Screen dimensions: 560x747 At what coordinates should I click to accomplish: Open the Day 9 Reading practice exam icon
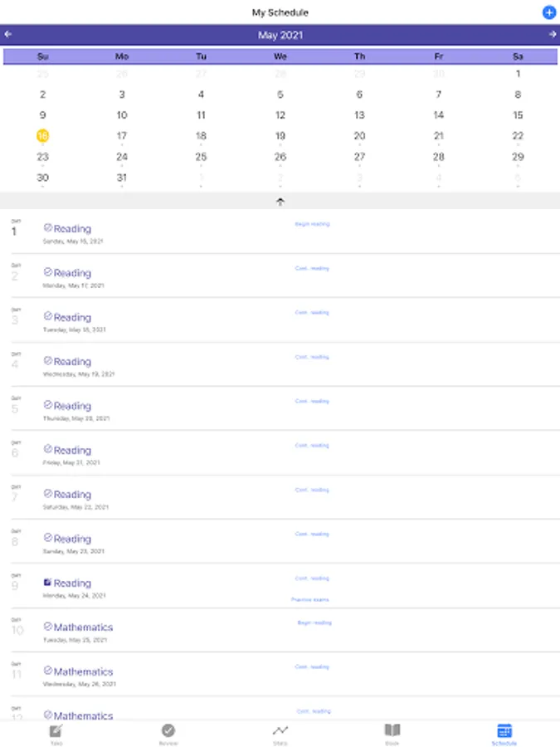point(47,582)
